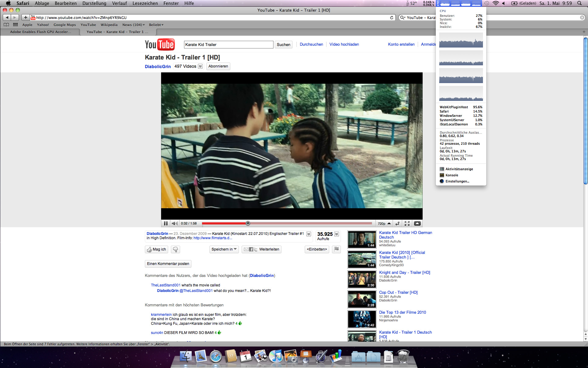Viewport: 588px width, 368px height.
Task: Open the Top Sites grid icon
Action: 15,25
